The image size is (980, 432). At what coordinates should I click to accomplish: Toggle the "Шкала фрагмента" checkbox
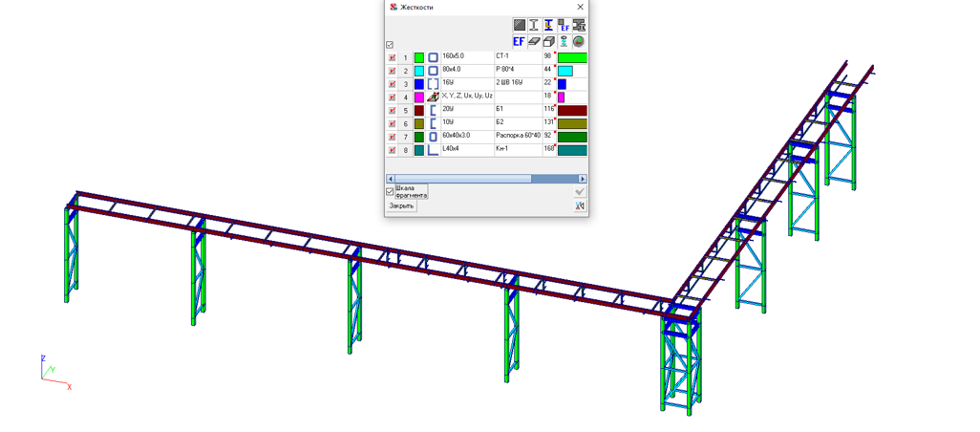click(x=390, y=191)
